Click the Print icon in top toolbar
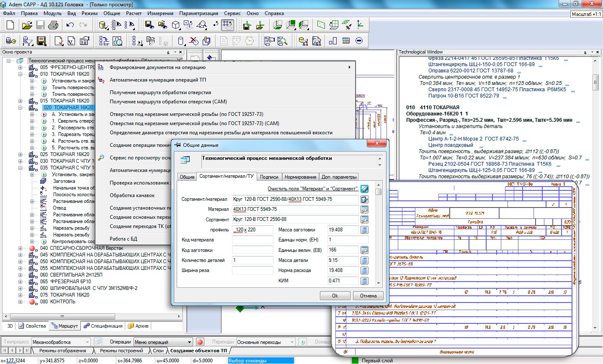This screenshot has height=364, width=603. coord(53,25)
